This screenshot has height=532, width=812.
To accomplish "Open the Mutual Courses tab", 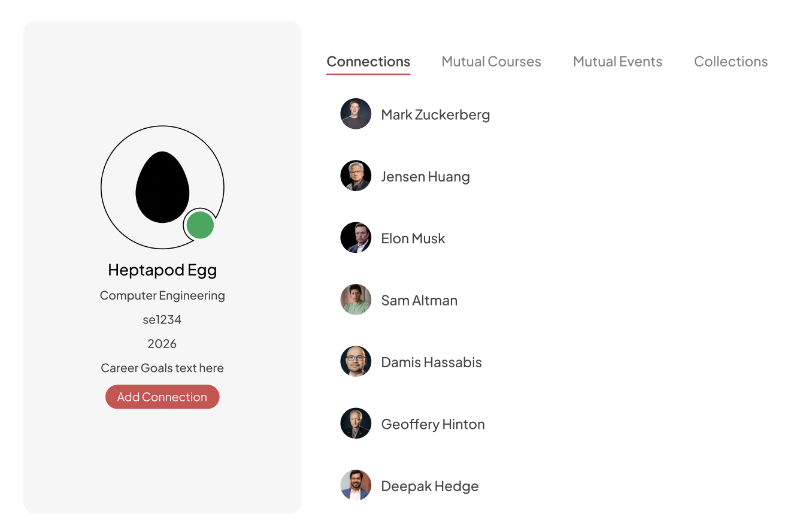I will [x=491, y=62].
